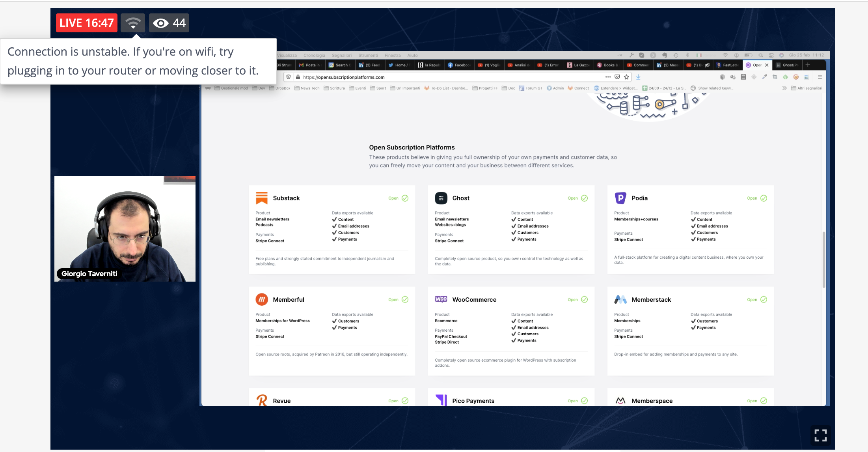Click the Memberstack logo icon
Image resolution: width=868 pixels, height=452 pixels.
point(620,299)
